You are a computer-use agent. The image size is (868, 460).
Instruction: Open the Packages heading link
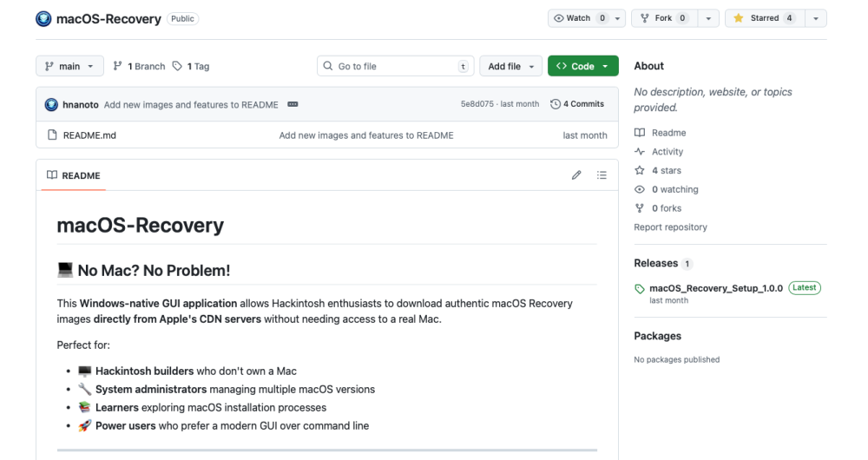658,336
